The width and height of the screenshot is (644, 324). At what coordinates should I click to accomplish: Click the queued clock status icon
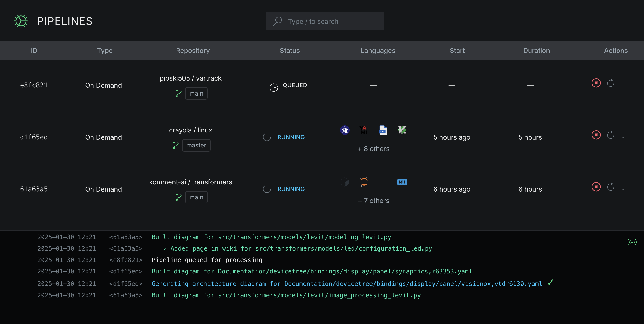click(274, 87)
